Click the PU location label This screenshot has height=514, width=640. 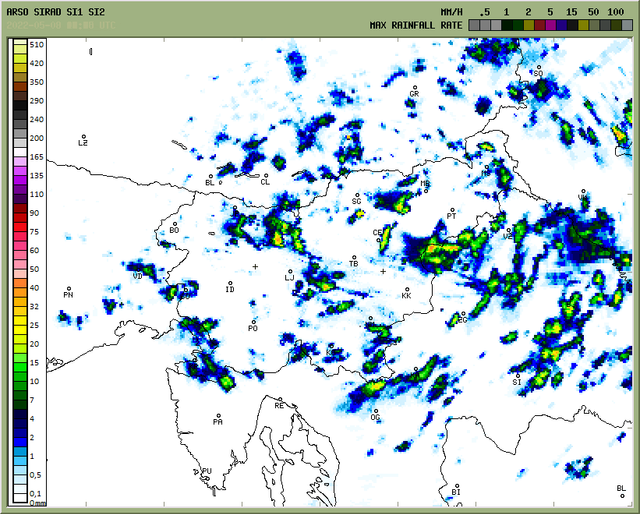(207, 471)
